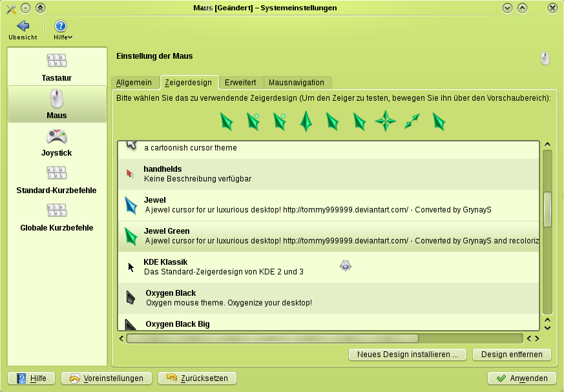Click the Voreinstellungen button
Screen dimensions: 564x392
coord(107,378)
